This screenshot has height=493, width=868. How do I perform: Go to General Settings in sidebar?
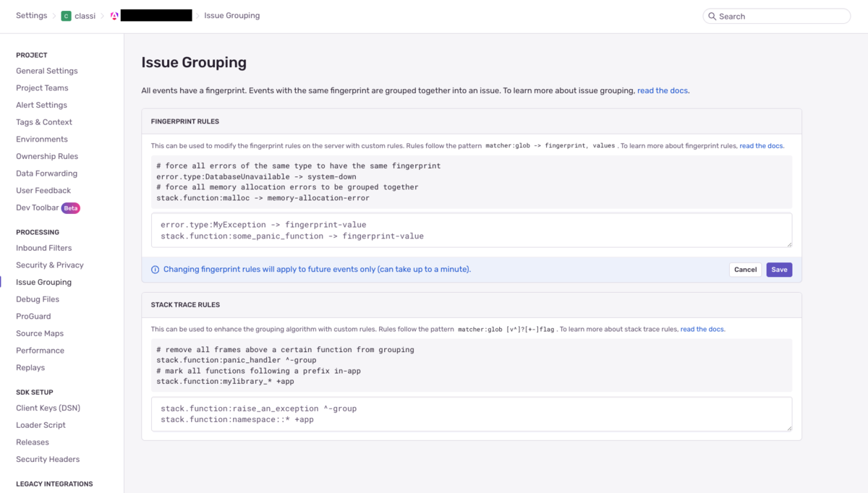click(x=47, y=71)
